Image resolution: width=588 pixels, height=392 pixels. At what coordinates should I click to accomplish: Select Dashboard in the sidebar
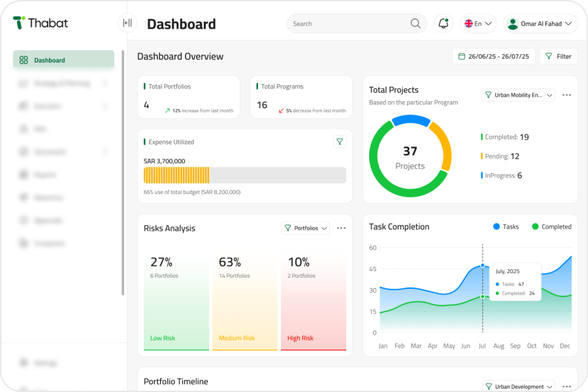63,60
